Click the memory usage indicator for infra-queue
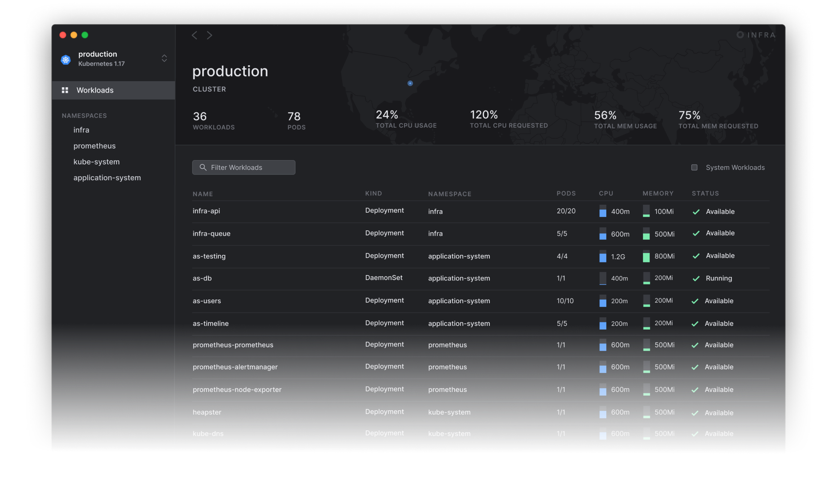This screenshot has width=837, height=504. 646,234
